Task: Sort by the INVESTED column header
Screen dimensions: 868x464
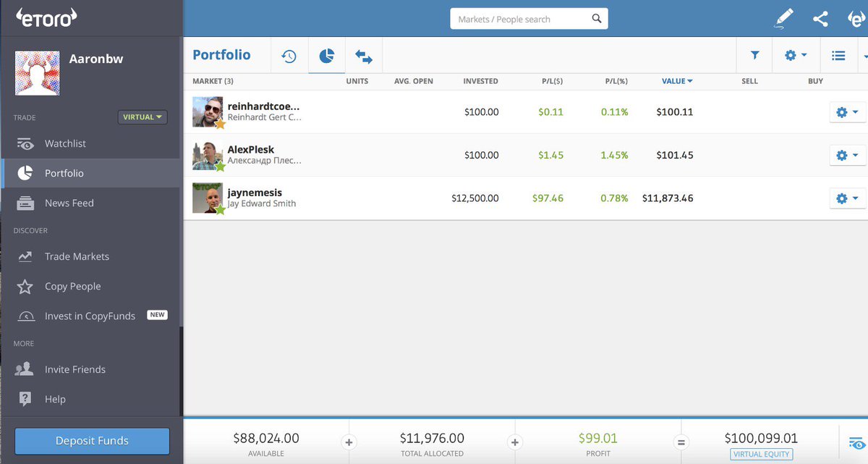Action: click(481, 81)
